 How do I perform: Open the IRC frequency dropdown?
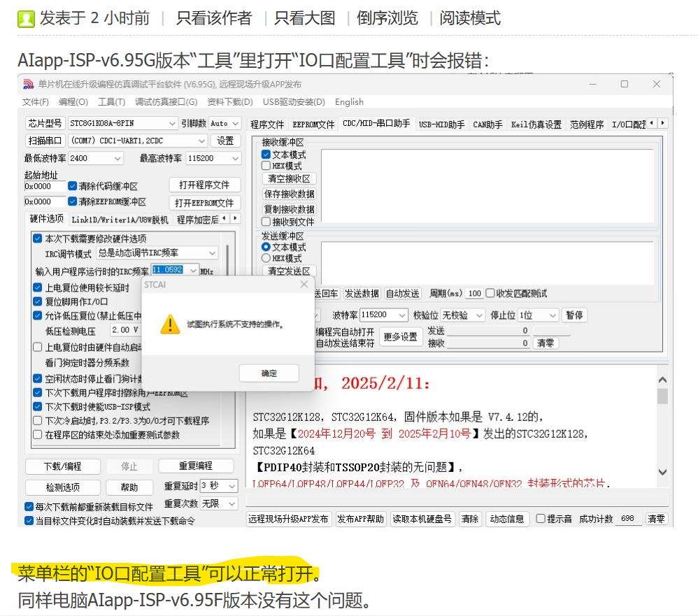193,270
